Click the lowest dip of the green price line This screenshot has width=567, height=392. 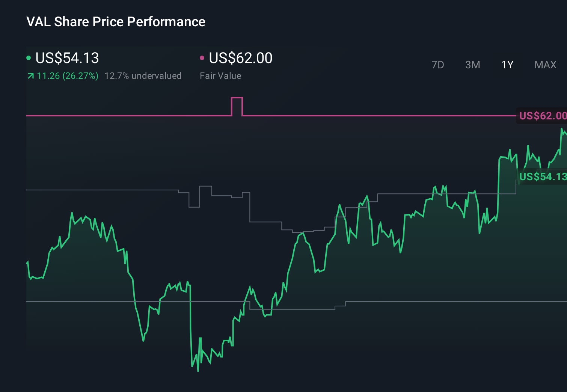point(198,371)
